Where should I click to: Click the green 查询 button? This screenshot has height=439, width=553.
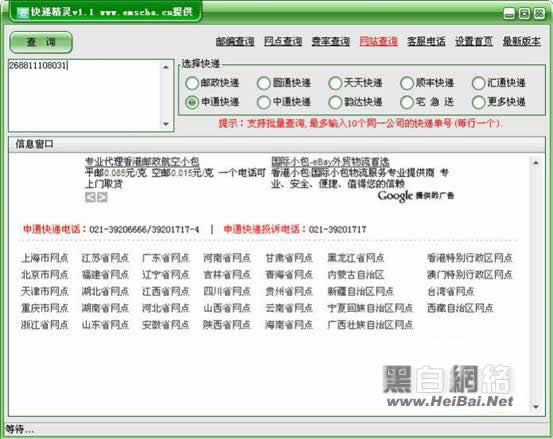point(41,42)
